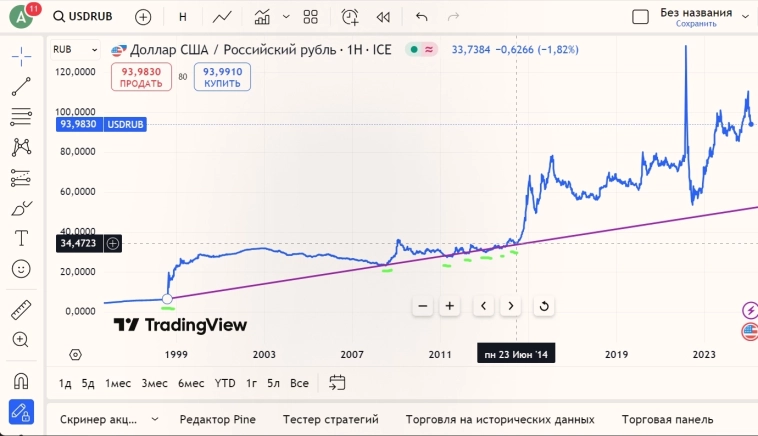Select Все date range

tap(299, 383)
